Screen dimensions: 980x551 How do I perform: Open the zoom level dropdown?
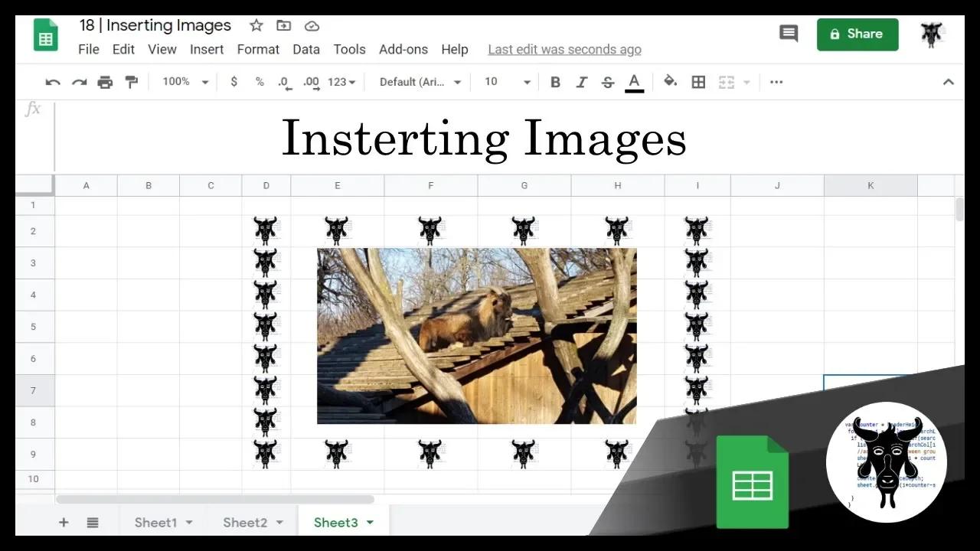point(184,81)
